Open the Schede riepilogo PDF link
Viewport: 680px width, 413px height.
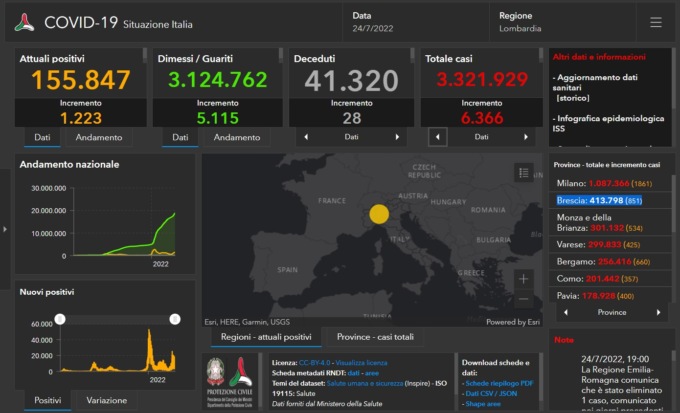click(499, 384)
